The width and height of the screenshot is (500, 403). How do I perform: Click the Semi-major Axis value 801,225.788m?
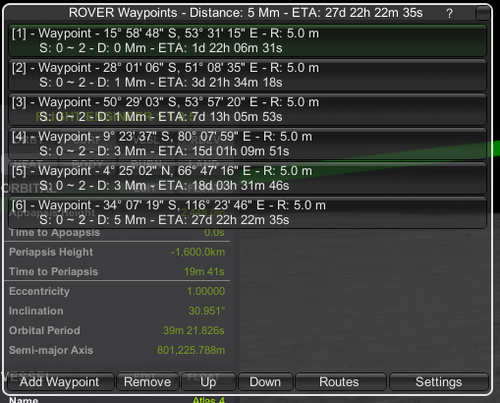click(x=191, y=350)
